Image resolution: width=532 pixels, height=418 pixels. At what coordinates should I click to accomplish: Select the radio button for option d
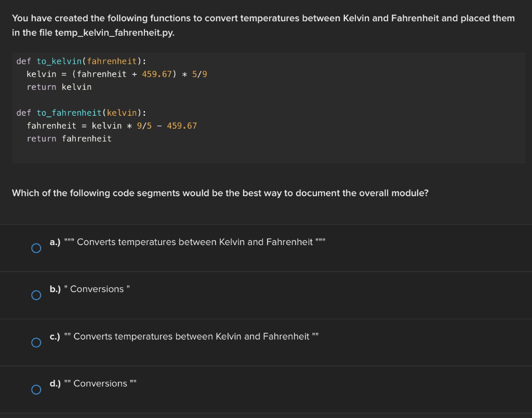pyautogui.click(x=36, y=389)
